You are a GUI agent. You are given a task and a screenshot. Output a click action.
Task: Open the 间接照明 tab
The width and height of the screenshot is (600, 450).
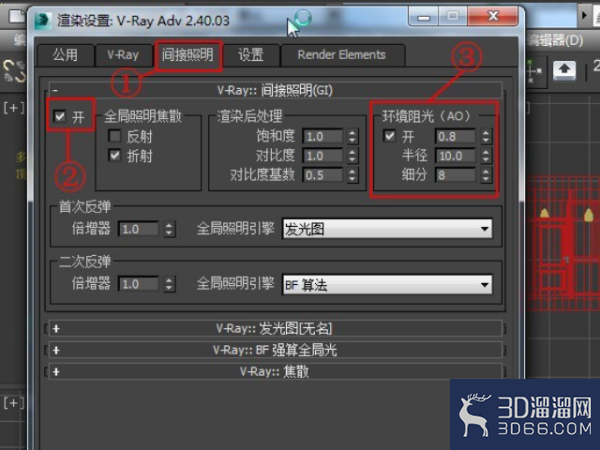(x=188, y=55)
